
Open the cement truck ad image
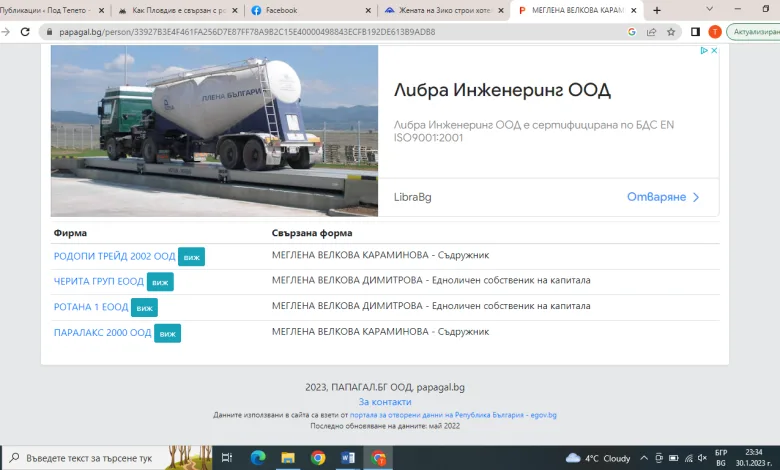click(214, 131)
